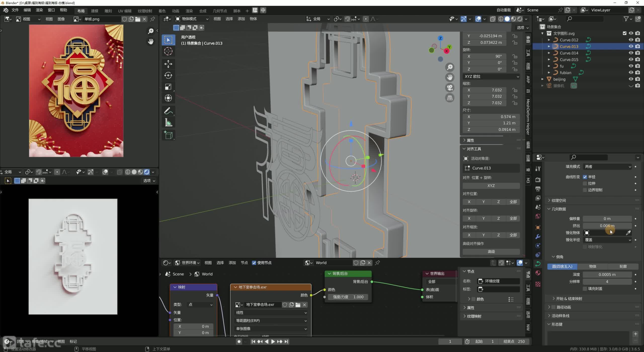The image size is (644, 352).
Task: Adjust the bevel 深度 0.0005 m field
Action: pos(607,275)
